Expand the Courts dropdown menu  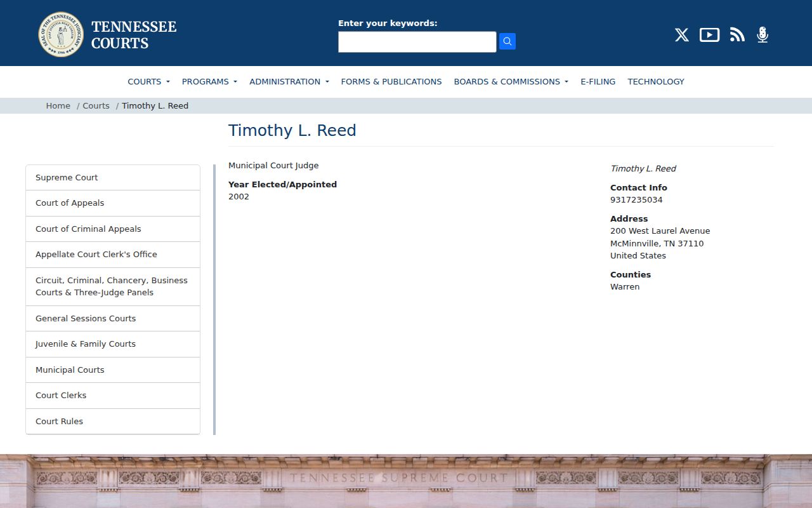[148, 81]
